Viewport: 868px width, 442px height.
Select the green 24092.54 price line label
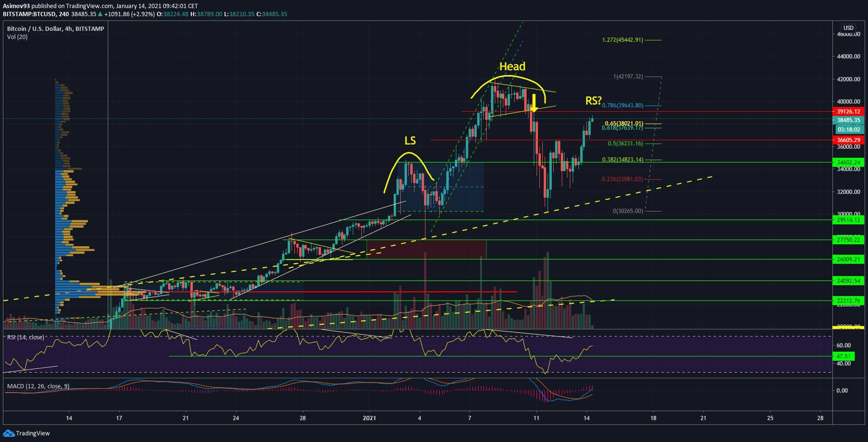849,281
